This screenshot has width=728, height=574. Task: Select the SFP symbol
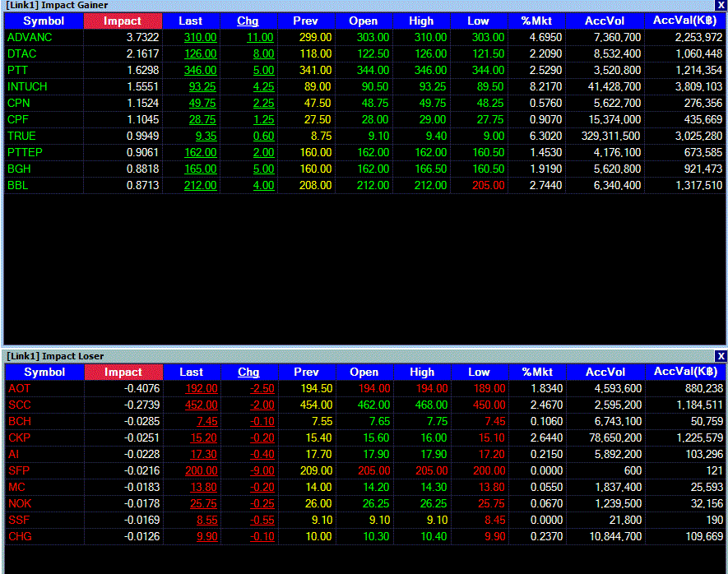(19, 471)
